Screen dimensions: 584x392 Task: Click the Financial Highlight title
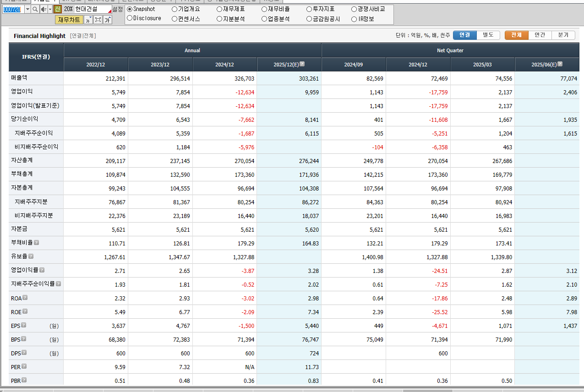tap(39, 36)
